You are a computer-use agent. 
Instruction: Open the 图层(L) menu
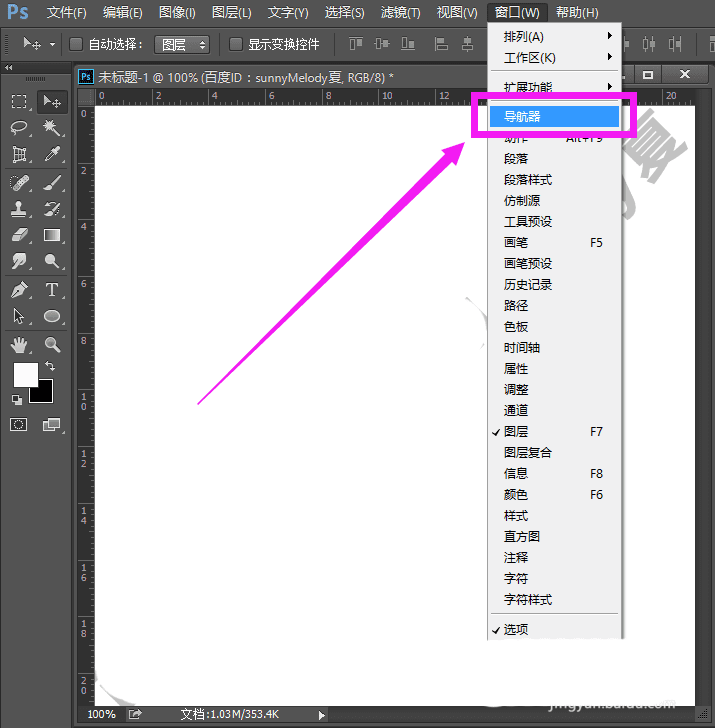point(231,13)
